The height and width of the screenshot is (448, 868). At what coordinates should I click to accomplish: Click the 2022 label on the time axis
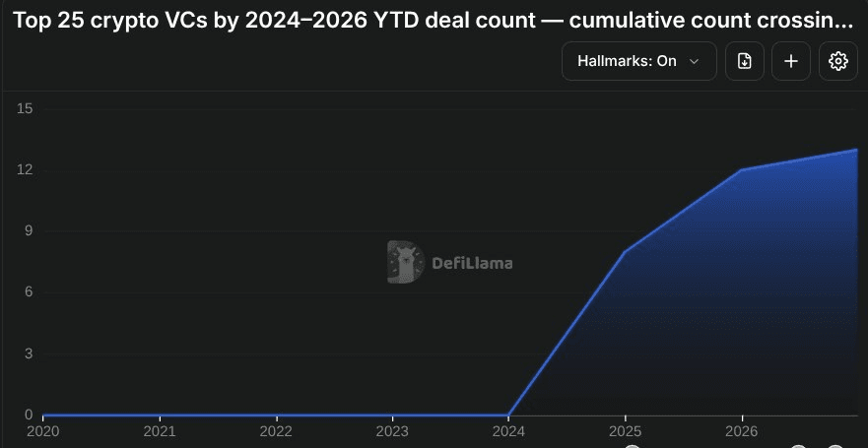(x=276, y=431)
